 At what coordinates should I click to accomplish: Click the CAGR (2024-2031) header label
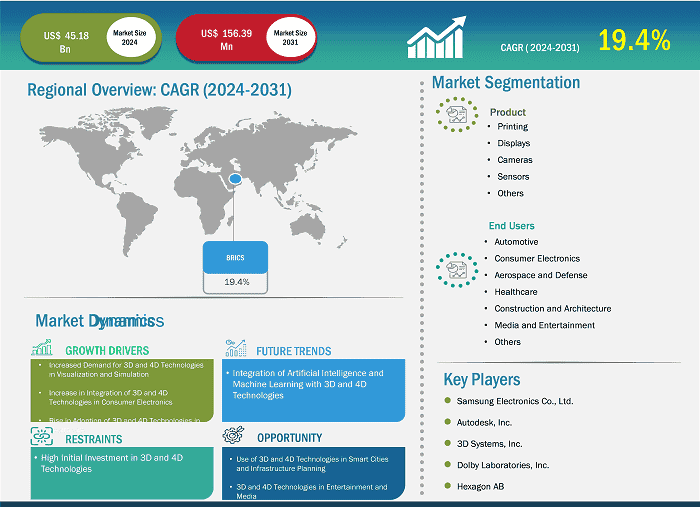540,48
